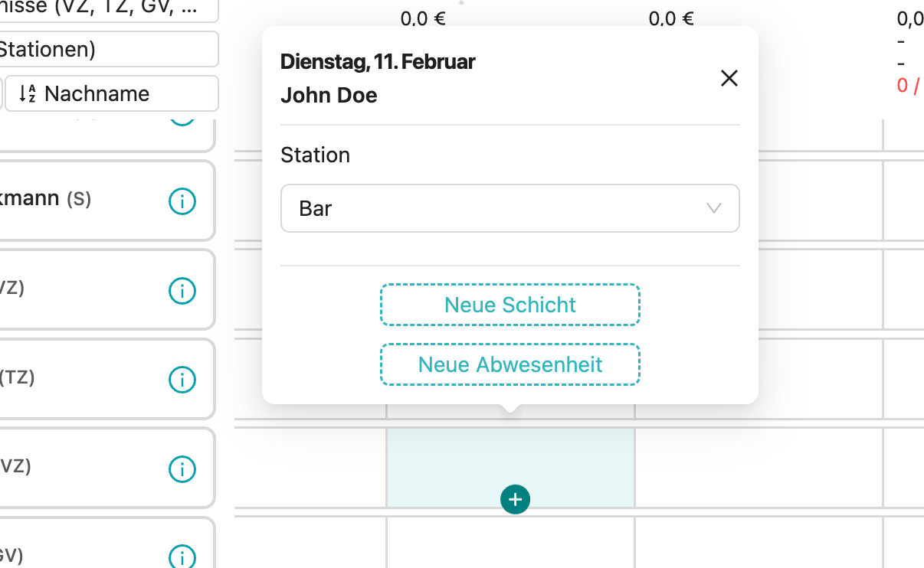Open the (VZ, TZ, GV, ...) filter dropdown

point(107,9)
